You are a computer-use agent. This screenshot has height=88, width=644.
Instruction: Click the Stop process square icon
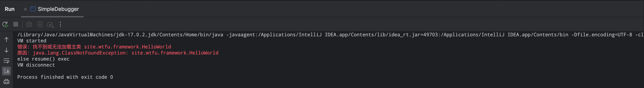[x=16, y=24]
